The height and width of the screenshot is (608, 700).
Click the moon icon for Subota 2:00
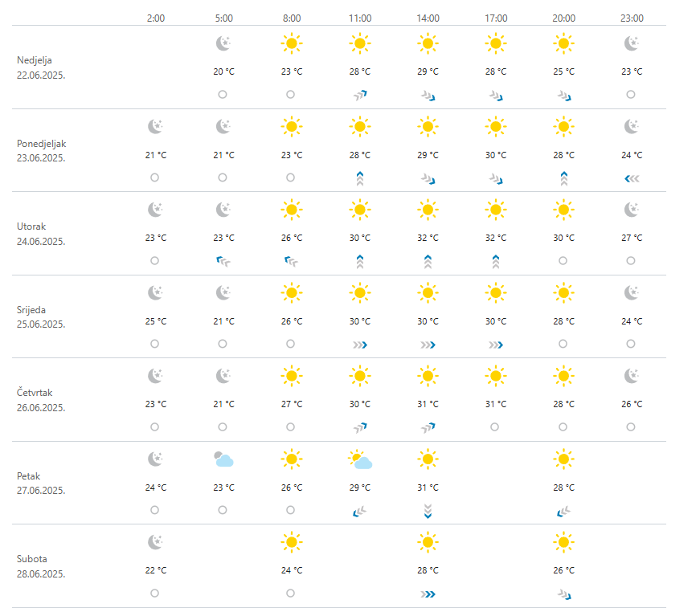pos(156,543)
